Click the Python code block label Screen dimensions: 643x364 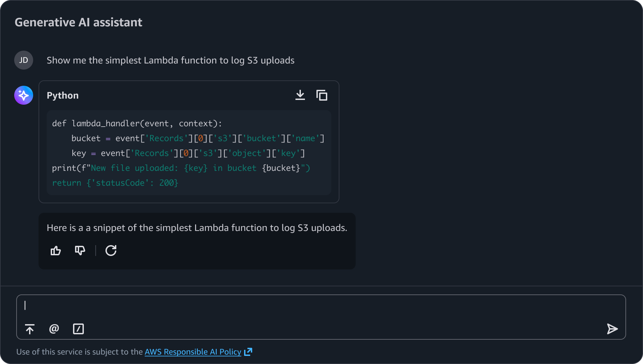click(63, 96)
